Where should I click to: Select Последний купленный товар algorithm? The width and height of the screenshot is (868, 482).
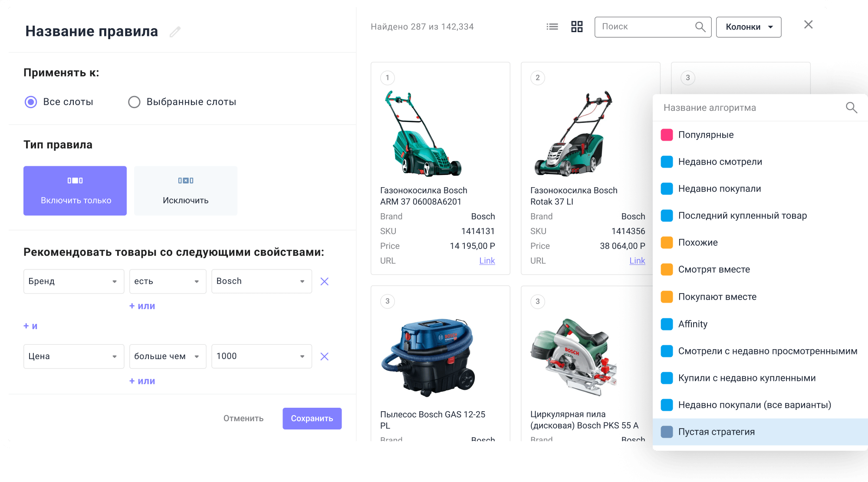tap(760, 216)
